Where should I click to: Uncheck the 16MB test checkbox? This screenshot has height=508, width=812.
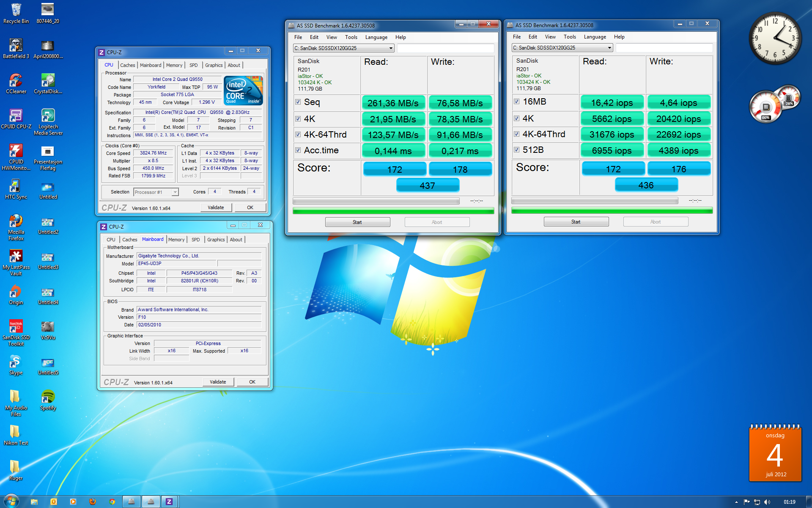tap(517, 102)
